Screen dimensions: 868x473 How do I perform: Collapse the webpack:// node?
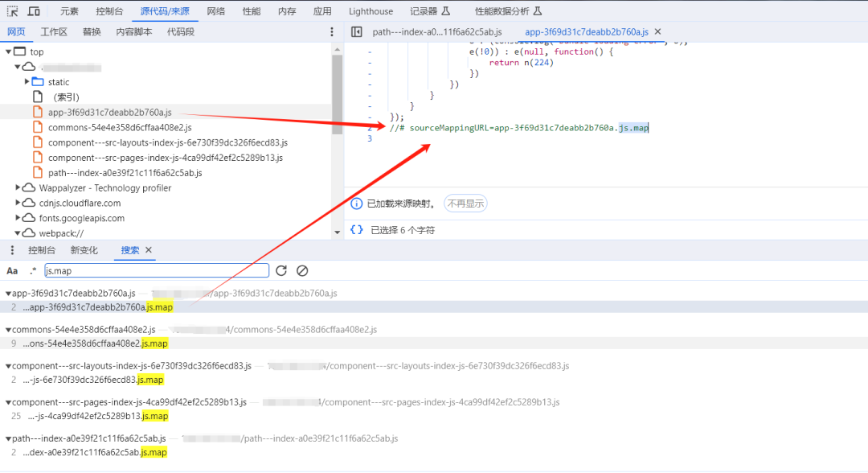(18, 233)
